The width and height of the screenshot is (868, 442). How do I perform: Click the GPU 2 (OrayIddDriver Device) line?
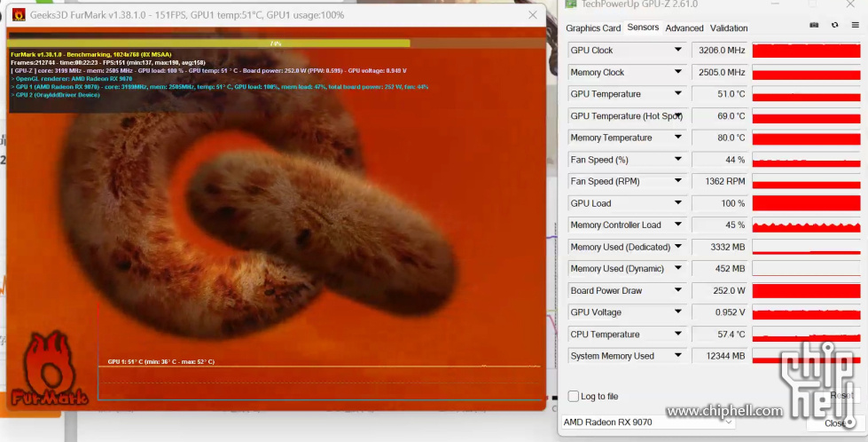(55, 95)
